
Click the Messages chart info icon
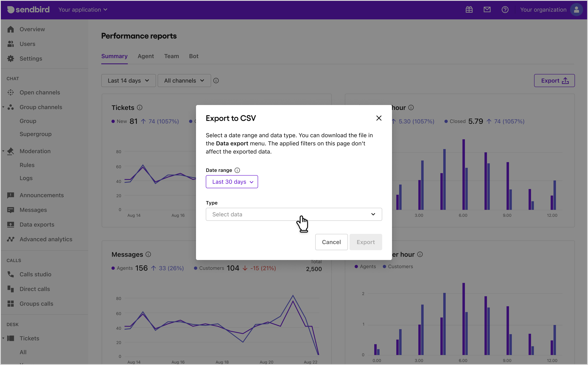click(148, 254)
